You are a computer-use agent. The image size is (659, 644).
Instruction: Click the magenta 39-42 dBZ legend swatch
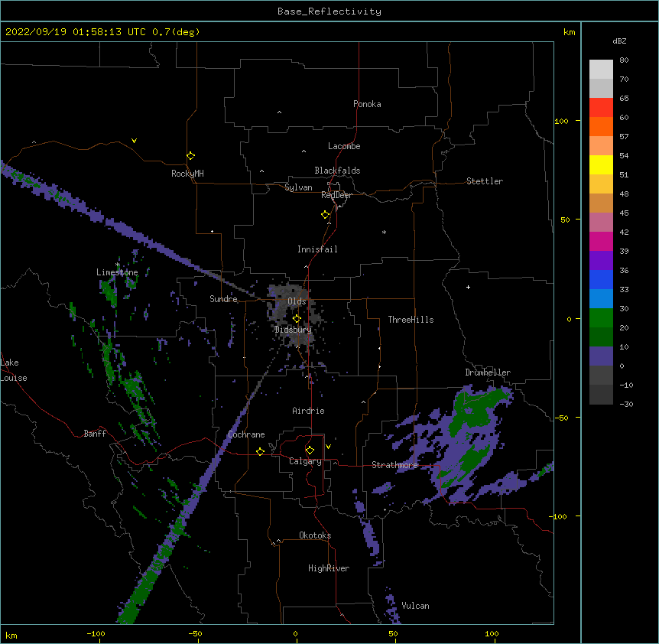pyautogui.click(x=601, y=241)
